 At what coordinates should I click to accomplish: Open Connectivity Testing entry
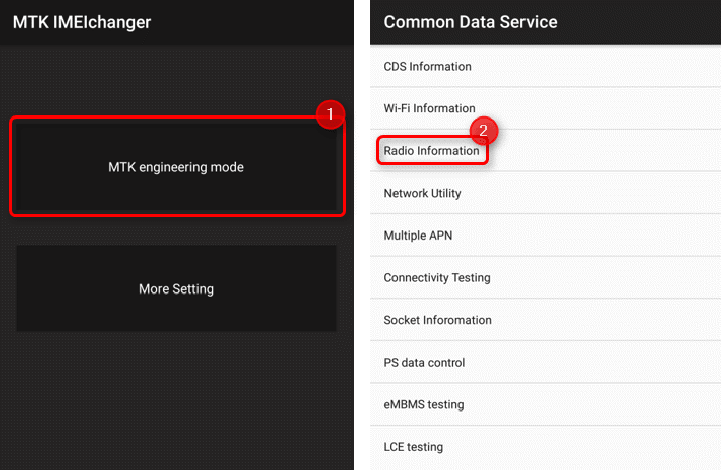pos(545,277)
